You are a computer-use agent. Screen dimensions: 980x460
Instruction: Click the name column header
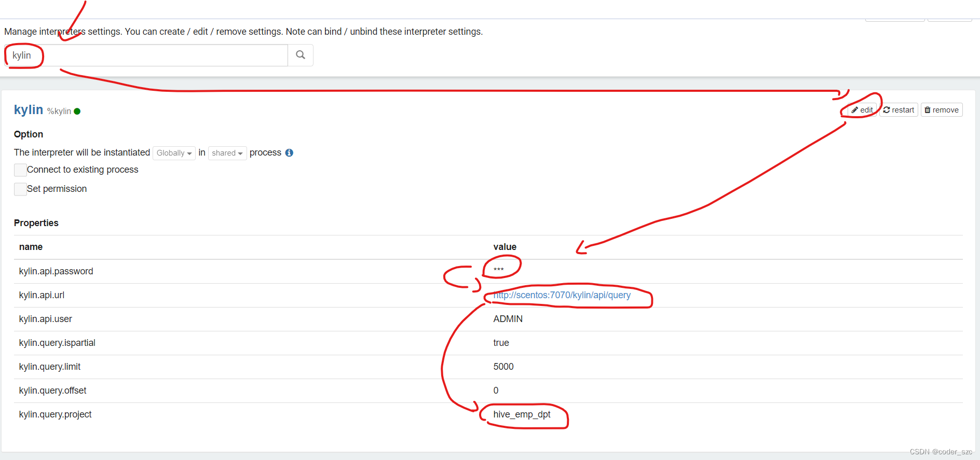tap(31, 247)
